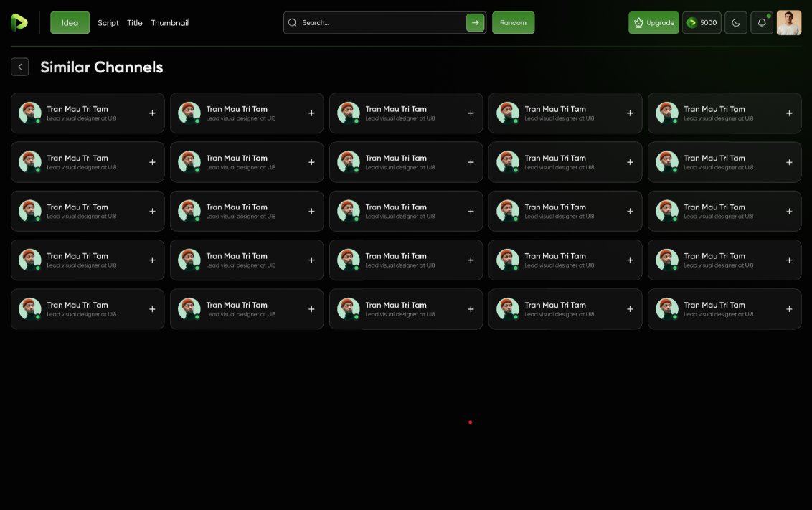
Task: Open the Title tab
Action: click(x=135, y=23)
